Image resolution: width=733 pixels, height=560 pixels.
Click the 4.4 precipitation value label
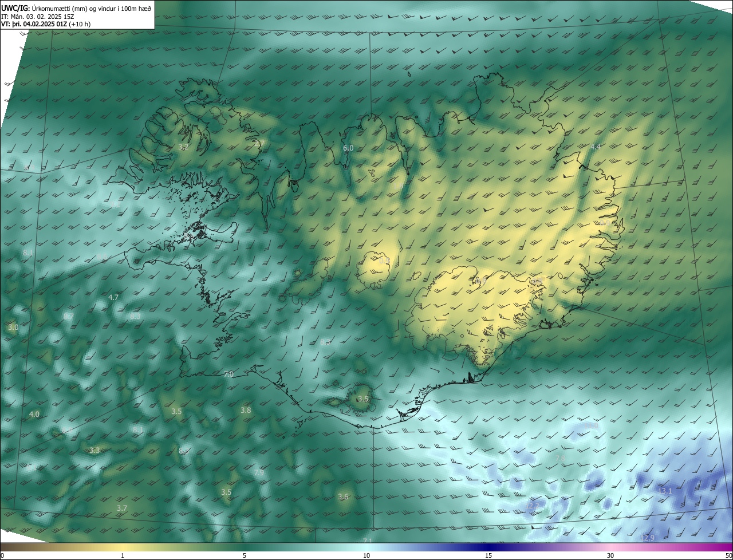tap(596, 147)
